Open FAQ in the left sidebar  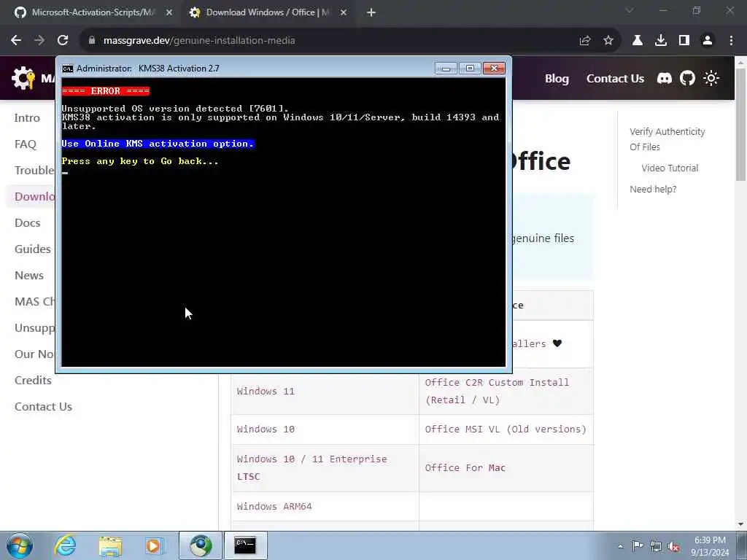point(26,144)
